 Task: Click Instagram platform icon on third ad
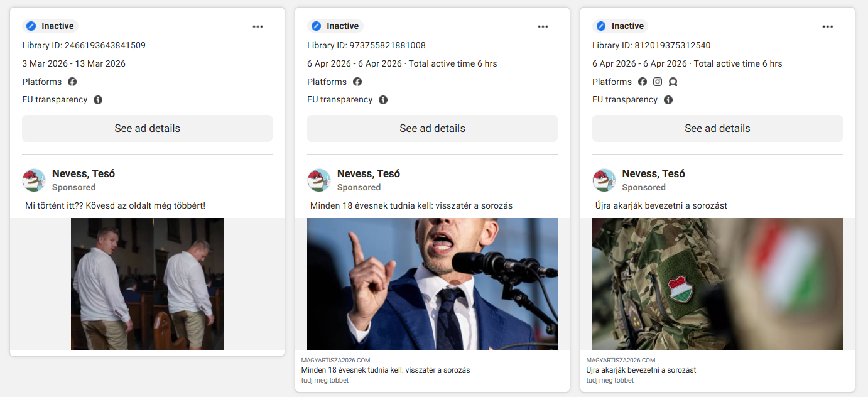(x=658, y=82)
